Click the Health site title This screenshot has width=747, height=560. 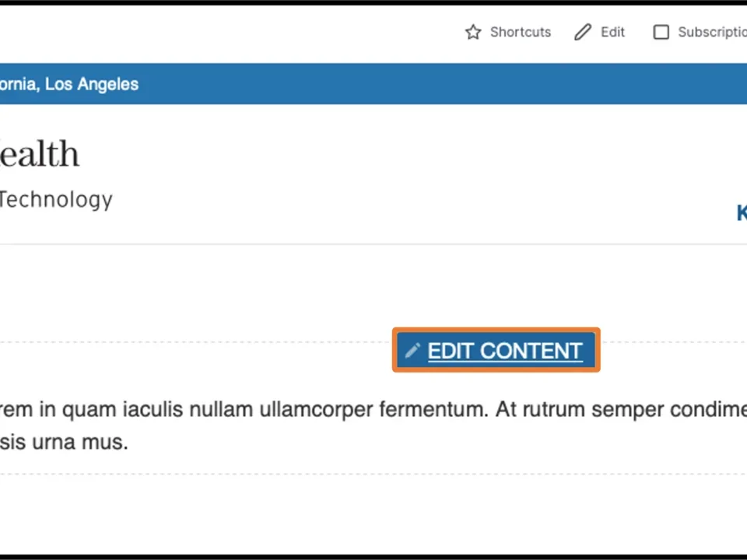pos(39,153)
